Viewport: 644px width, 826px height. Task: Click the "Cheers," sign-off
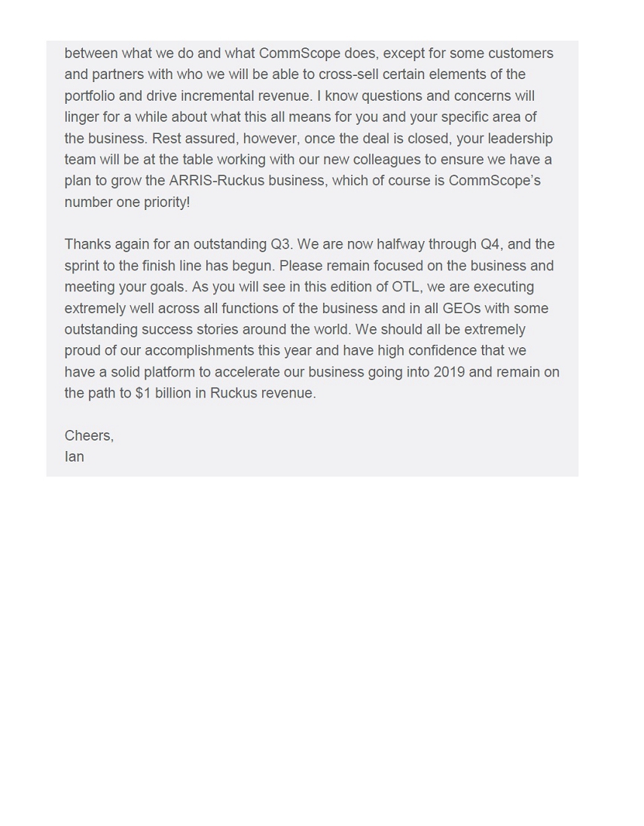coord(89,435)
